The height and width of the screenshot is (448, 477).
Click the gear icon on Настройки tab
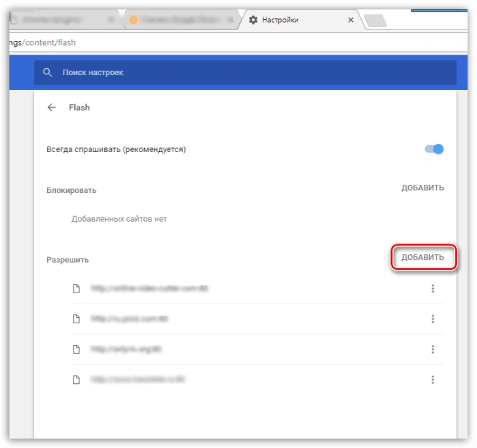(253, 20)
